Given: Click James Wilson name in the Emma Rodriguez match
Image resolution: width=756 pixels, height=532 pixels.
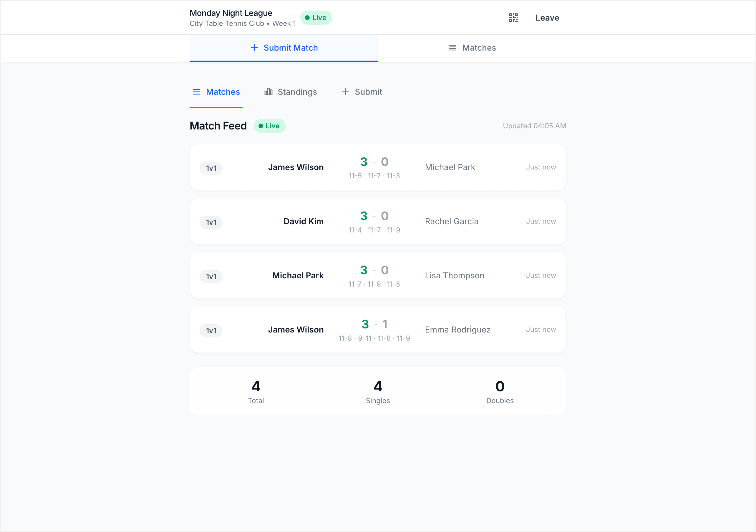Looking at the screenshot, I should 296,330.
